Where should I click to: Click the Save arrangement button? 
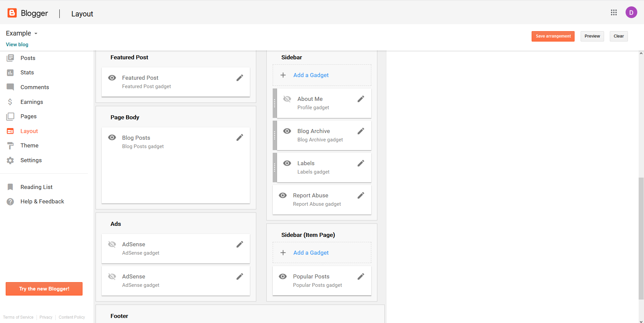pos(553,36)
